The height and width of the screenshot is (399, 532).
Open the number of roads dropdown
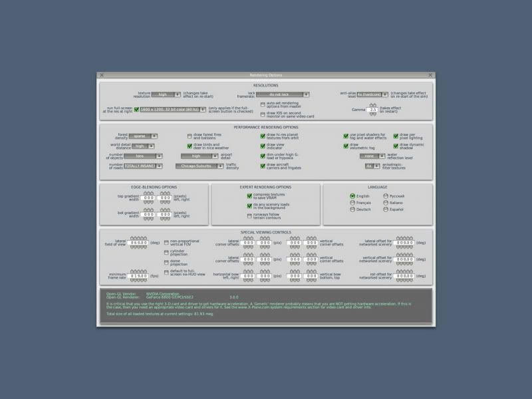click(143, 166)
